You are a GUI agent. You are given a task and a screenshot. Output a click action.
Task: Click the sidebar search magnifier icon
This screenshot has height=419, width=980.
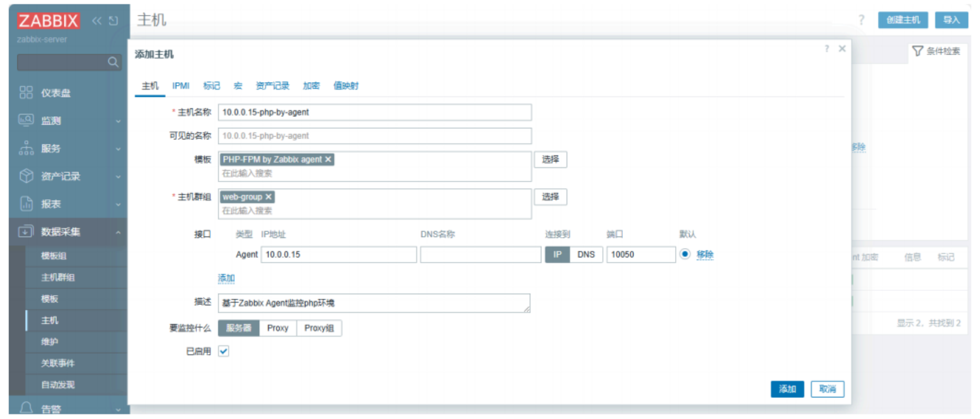(113, 62)
